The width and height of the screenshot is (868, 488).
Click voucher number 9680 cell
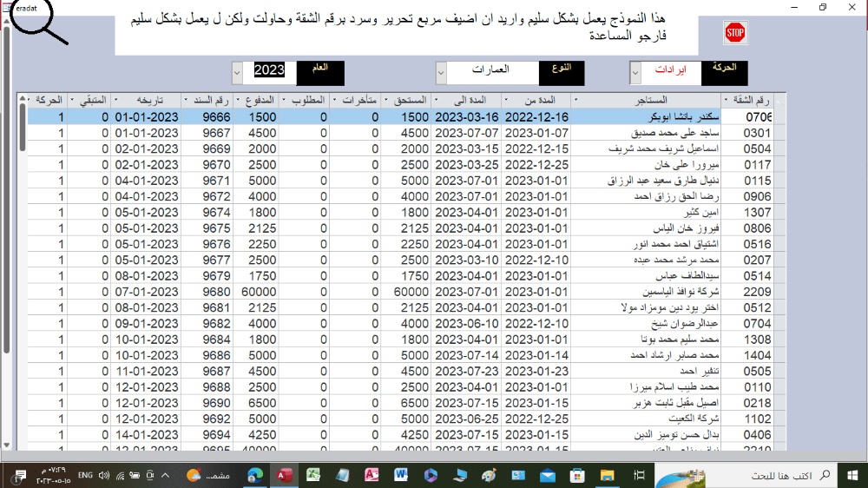207,292
